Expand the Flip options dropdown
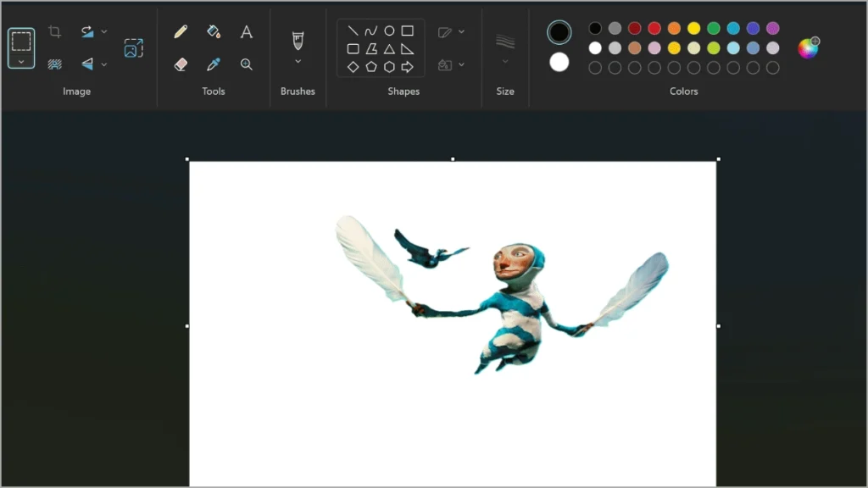The width and height of the screenshot is (868, 488). (104, 64)
